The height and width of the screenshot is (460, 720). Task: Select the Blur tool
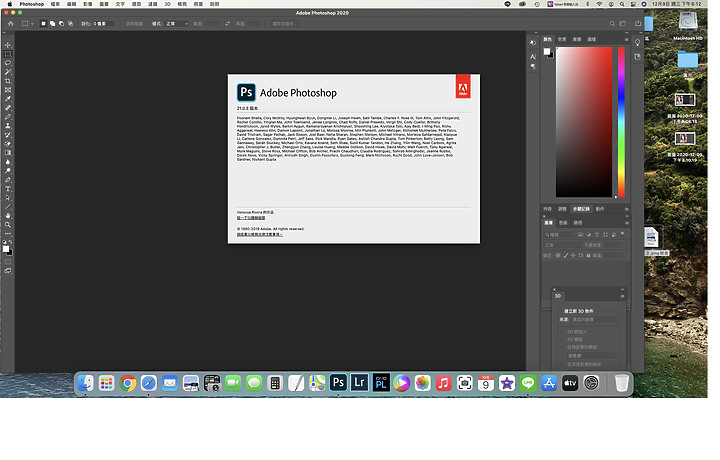click(x=8, y=162)
